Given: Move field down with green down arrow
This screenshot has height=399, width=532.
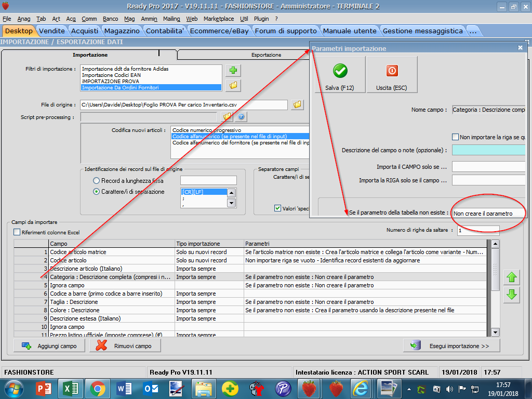Looking at the screenshot, I should pos(511,295).
